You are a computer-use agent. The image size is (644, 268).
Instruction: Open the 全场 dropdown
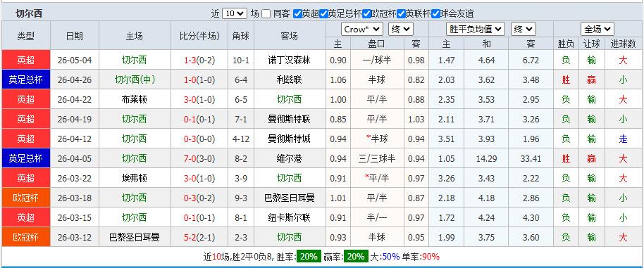point(597,29)
